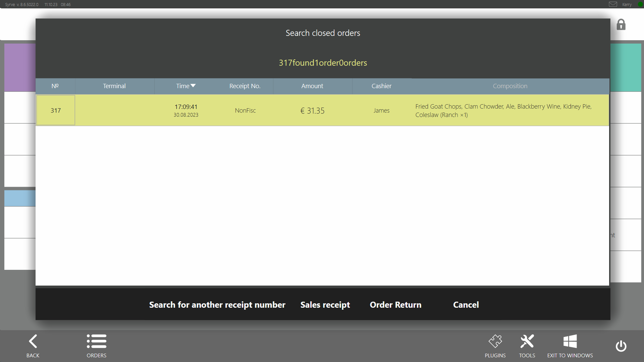The image size is (644, 362).
Task: Click Search for another receipt number
Action: pyautogui.click(x=217, y=305)
